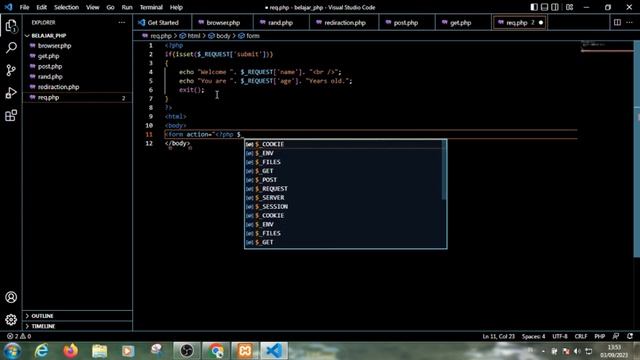Screen dimensions: 640x360
Task: Click the volume icon in system tray
Action: pos(577,351)
